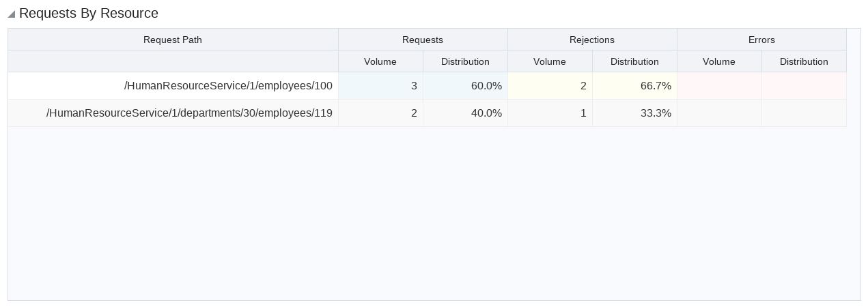Viewport: 868px width, 307px height.
Task: Select the Rejections group column header
Action: click(x=592, y=40)
